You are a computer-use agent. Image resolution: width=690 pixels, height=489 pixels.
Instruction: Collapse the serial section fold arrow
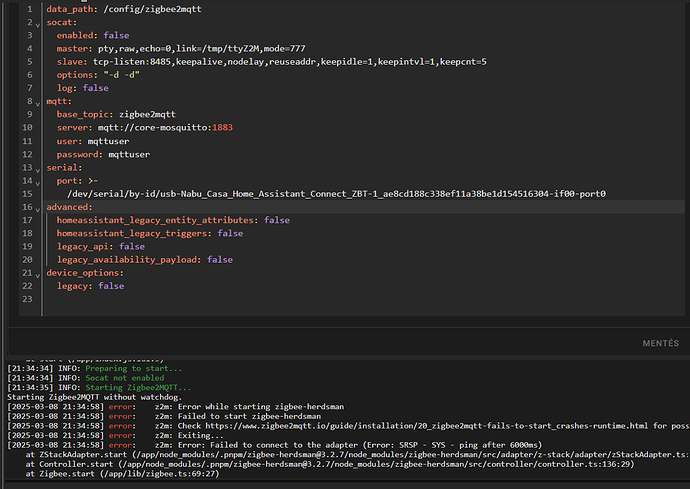(x=38, y=170)
